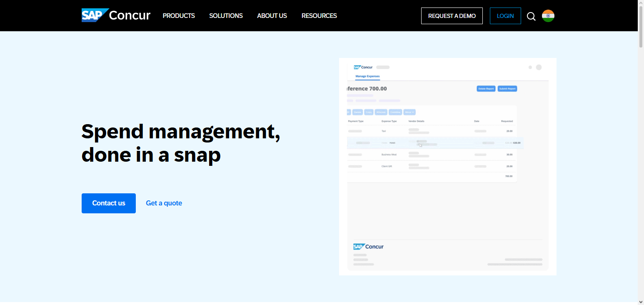The image size is (644, 305).
Task: Click the SAP Concur logo in the top navigation
Action: click(115, 15)
